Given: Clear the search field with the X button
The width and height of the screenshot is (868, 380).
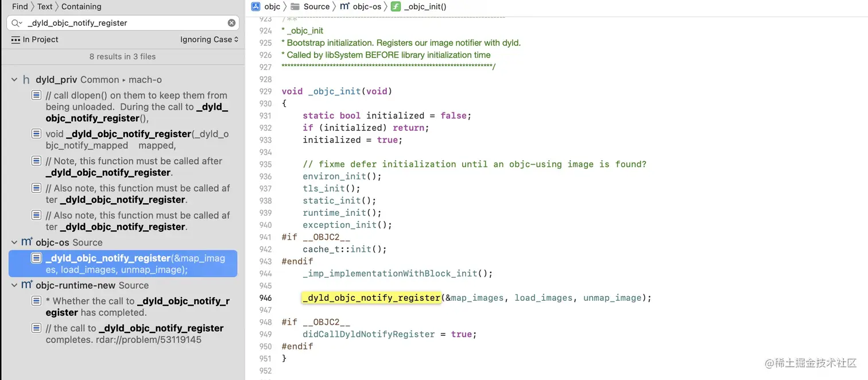Looking at the screenshot, I should point(231,23).
